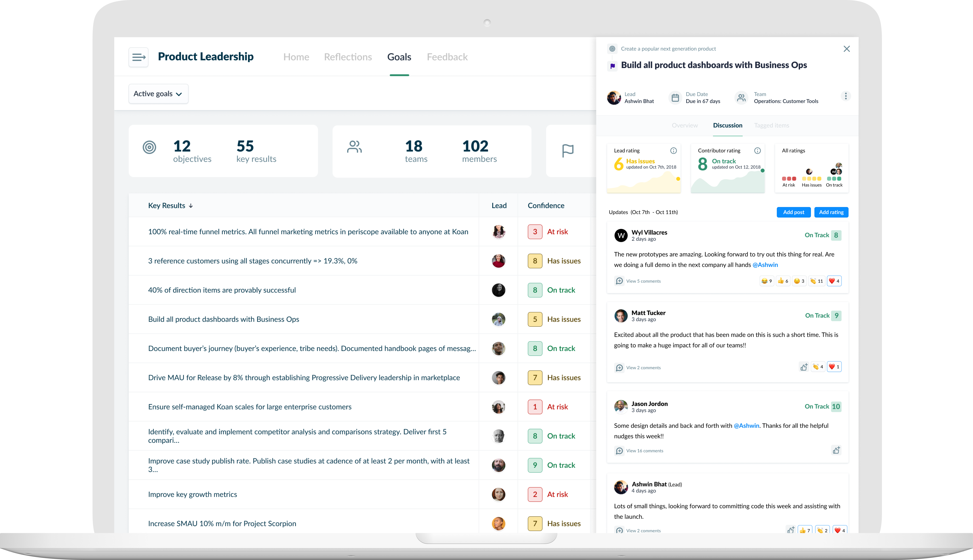
Task: Open View 16 comments link
Action: [644, 451]
